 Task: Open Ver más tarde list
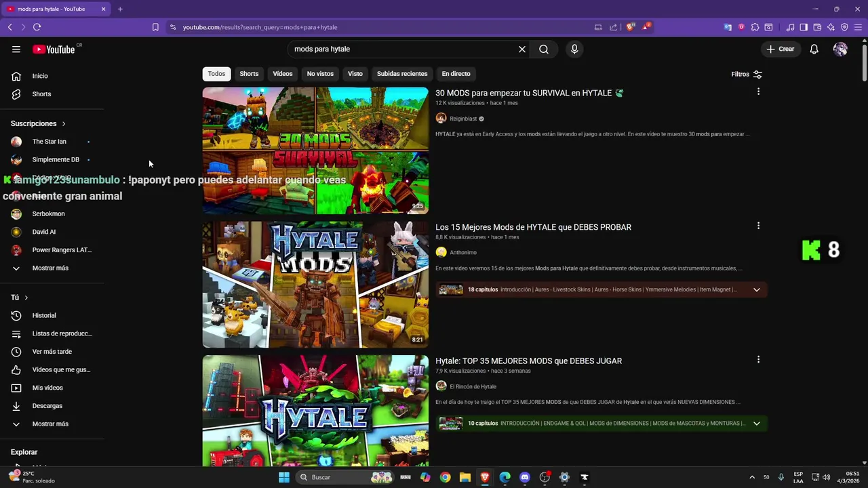click(x=52, y=352)
